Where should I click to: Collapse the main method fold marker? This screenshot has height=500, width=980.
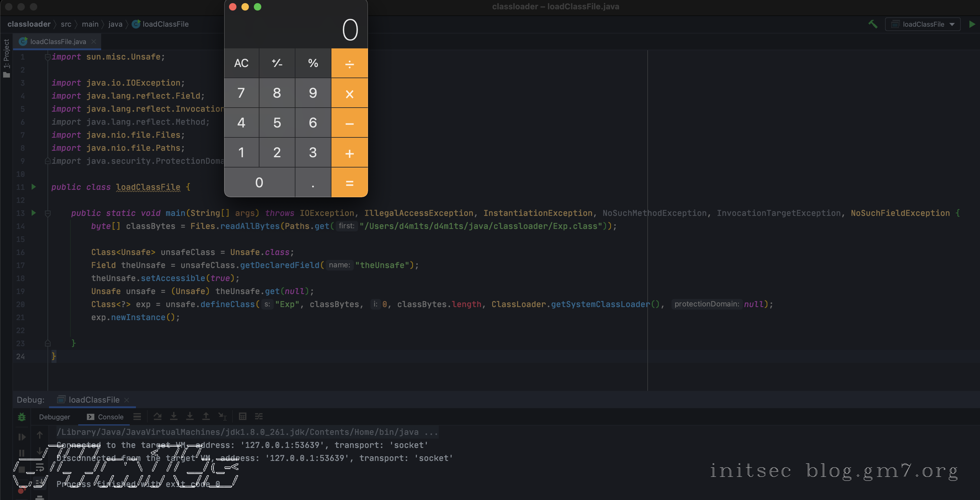click(x=47, y=213)
